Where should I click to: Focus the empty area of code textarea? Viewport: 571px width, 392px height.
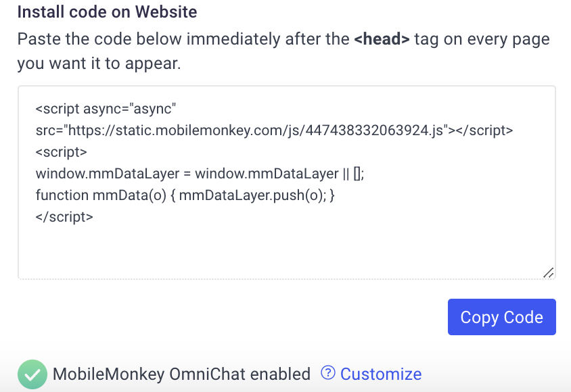[x=287, y=249]
